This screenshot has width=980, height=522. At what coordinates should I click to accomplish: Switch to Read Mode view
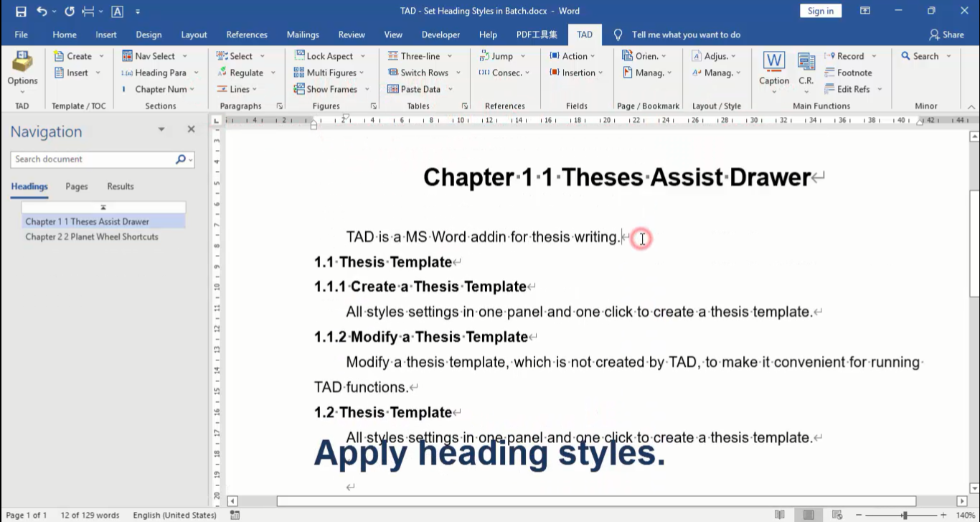pyautogui.click(x=781, y=515)
